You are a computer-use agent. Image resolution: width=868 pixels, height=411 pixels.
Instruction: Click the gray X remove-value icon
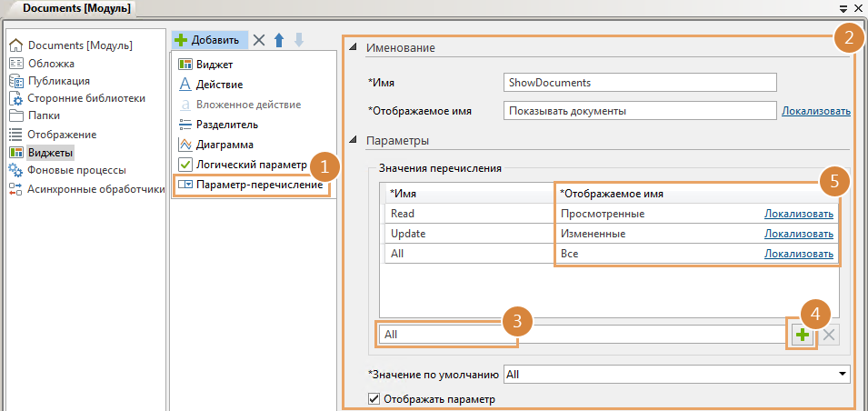830,335
